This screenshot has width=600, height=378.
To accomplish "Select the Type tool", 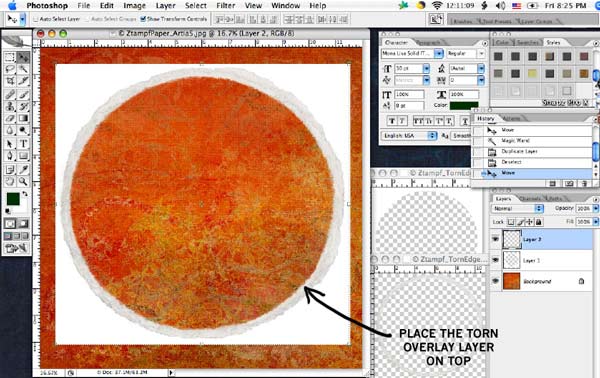I will click(x=23, y=144).
